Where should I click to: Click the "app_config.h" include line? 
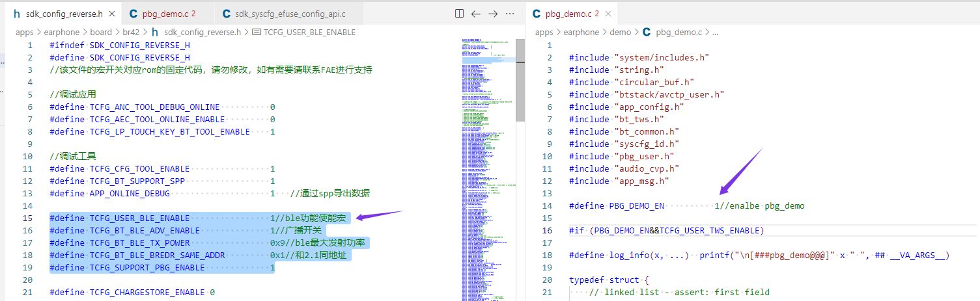click(x=626, y=107)
